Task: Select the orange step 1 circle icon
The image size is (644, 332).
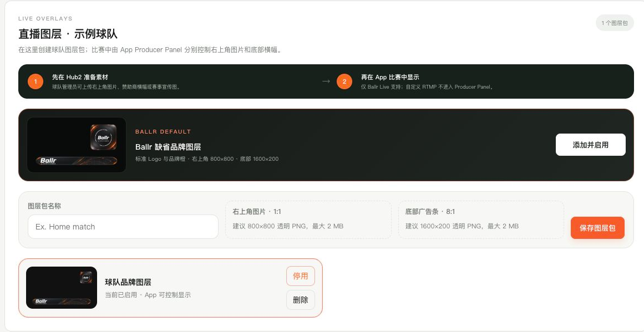Action: point(36,81)
